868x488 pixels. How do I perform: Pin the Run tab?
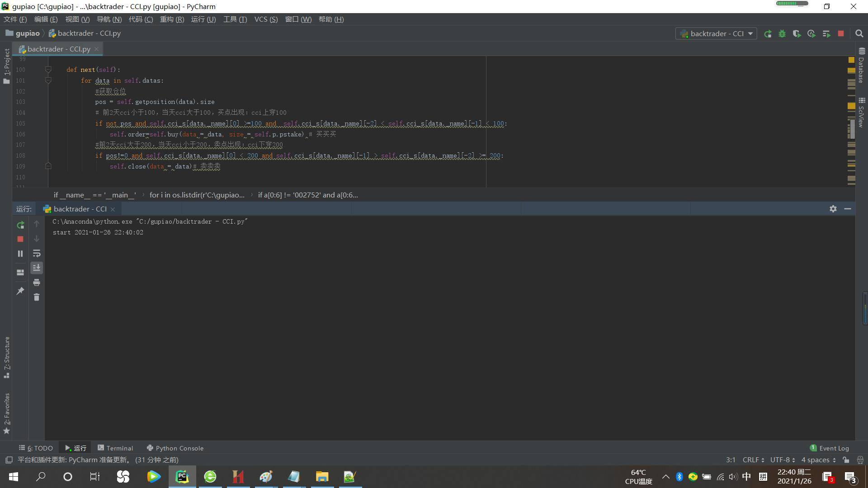point(20,291)
